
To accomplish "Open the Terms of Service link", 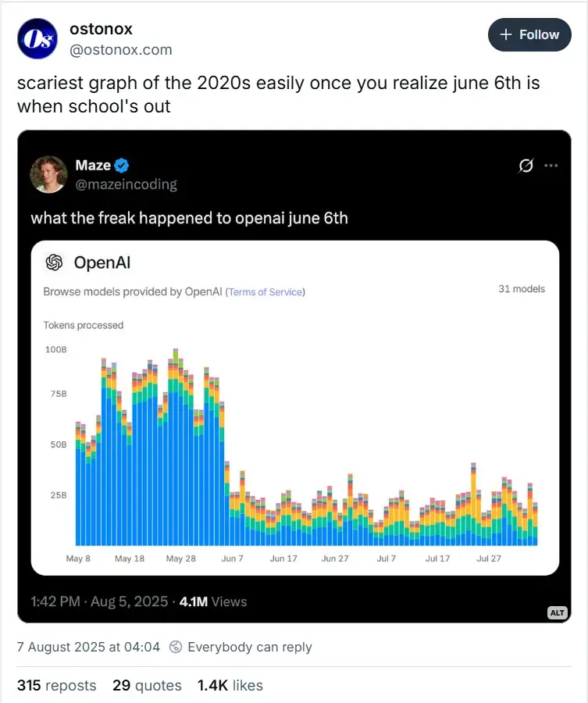I will click(265, 292).
